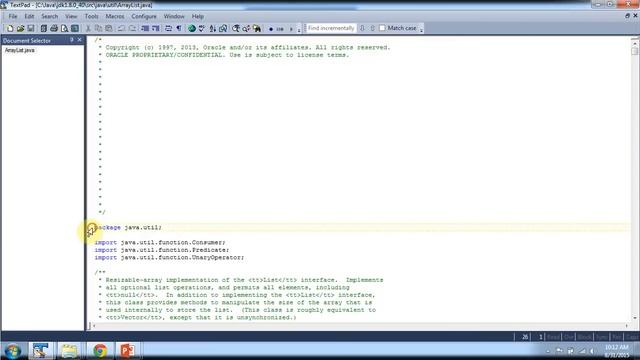Open the Windows Start menu
The width and height of the screenshot is (640, 360).
click(x=13, y=351)
